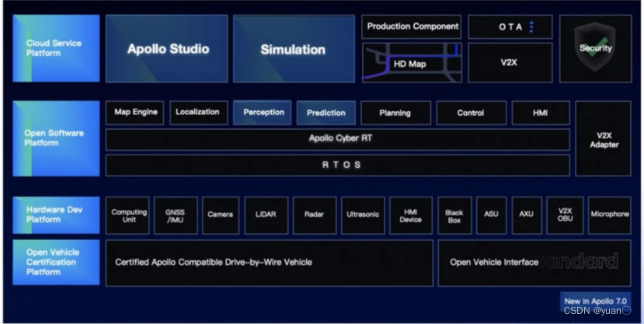
Task: Select the Perception module
Action: (x=263, y=113)
